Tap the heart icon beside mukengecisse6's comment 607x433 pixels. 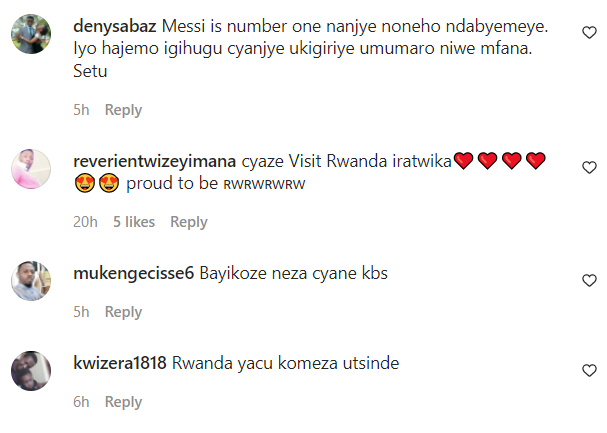coord(589,280)
